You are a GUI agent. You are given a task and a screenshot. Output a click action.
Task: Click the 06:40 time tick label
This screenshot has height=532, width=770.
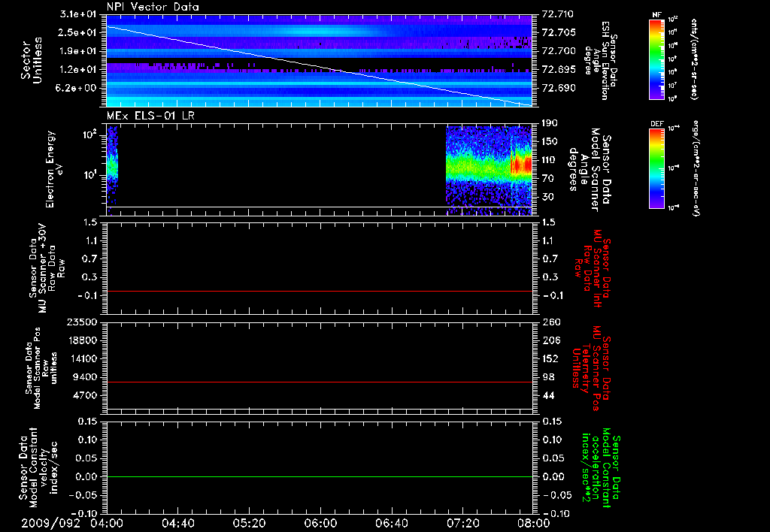click(x=391, y=523)
